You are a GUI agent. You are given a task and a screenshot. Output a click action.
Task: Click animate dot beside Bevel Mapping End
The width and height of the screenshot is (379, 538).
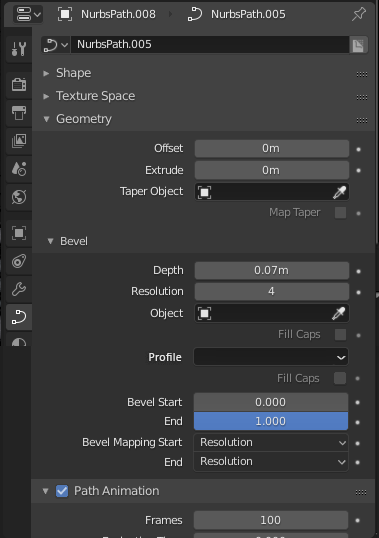tap(357, 463)
